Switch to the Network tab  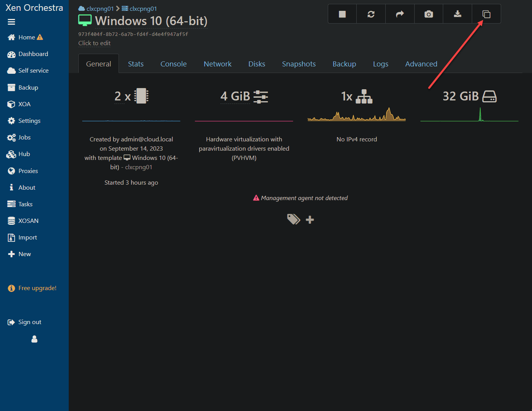point(218,64)
